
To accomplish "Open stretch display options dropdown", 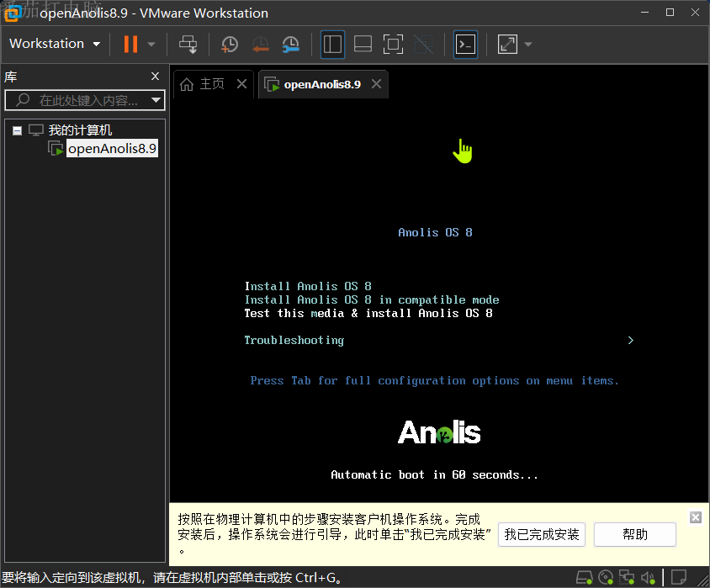I will [x=528, y=45].
